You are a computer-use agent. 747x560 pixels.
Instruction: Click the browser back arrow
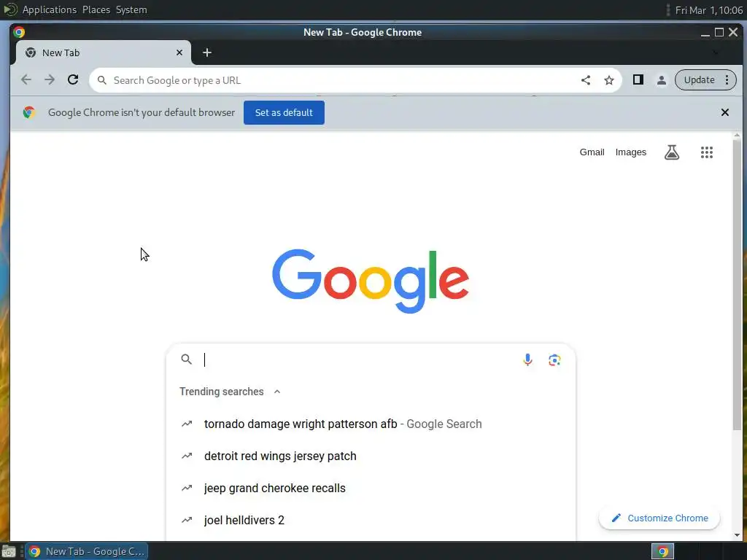pos(26,80)
